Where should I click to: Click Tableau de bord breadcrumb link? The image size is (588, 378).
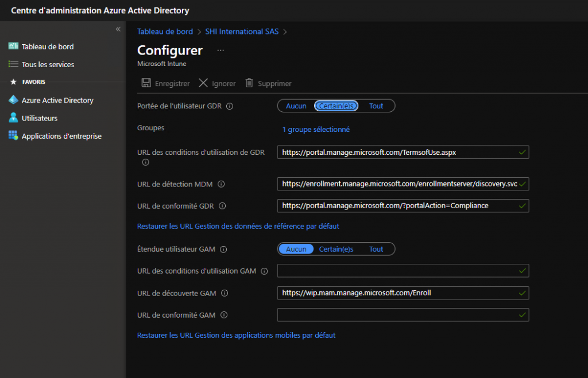click(165, 32)
